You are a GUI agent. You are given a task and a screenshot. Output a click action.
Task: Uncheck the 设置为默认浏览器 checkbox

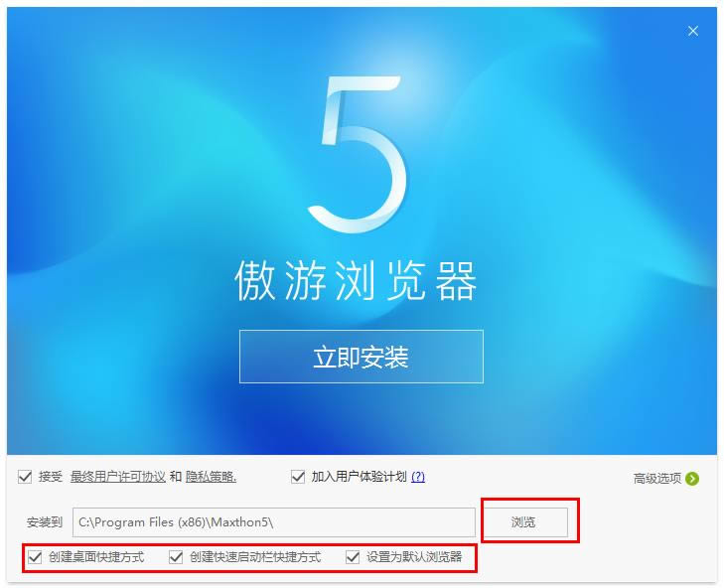(353, 557)
